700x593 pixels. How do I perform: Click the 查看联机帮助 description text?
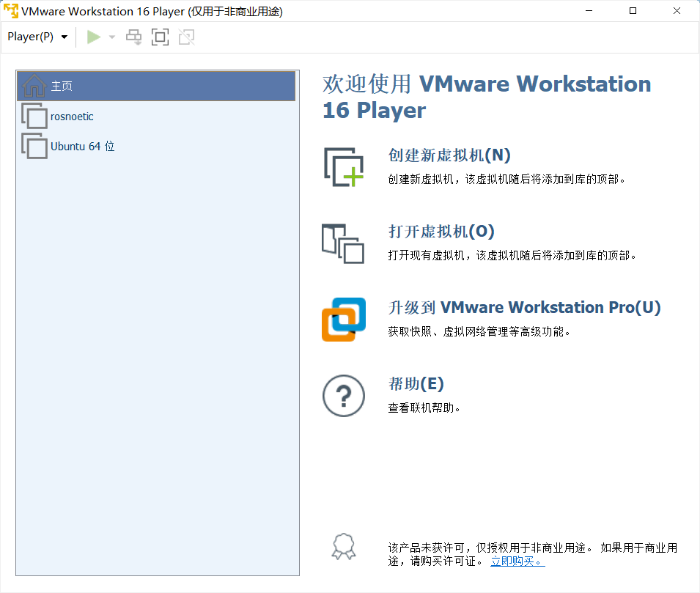[x=424, y=408]
